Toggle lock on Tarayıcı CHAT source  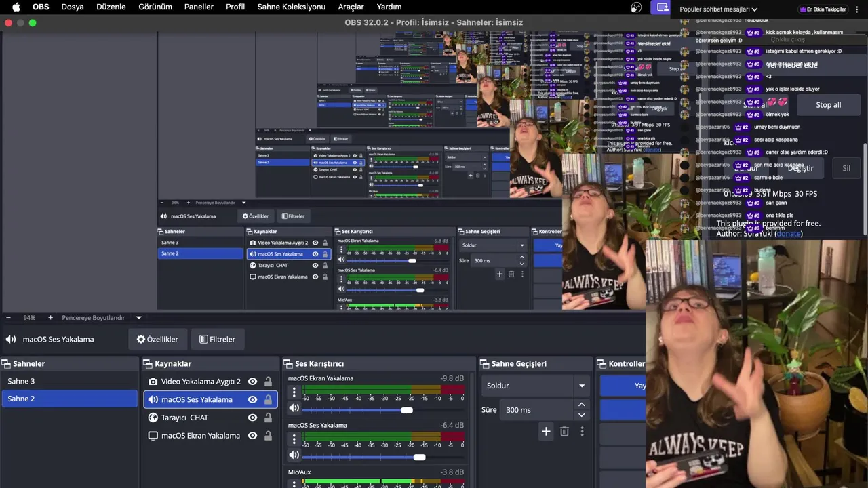268,418
